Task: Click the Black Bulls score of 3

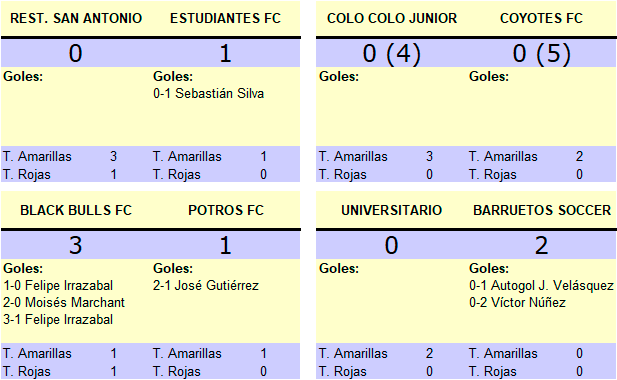Action: (x=76, y=245)
